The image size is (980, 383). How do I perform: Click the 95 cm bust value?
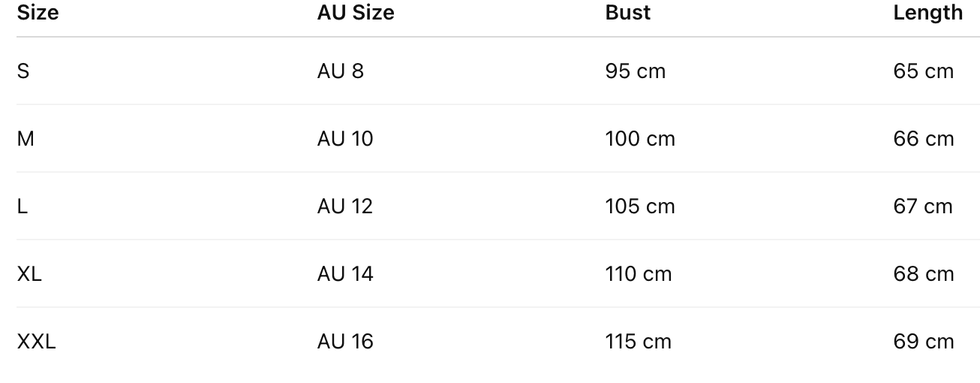click(635, 71)
